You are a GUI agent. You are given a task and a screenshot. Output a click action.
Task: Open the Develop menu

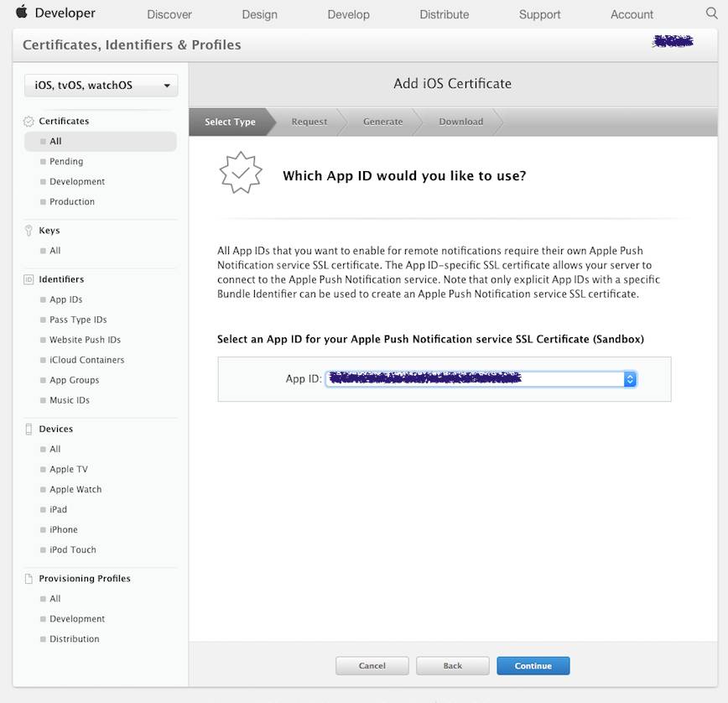pyautogui.click(x=349, y=14)
